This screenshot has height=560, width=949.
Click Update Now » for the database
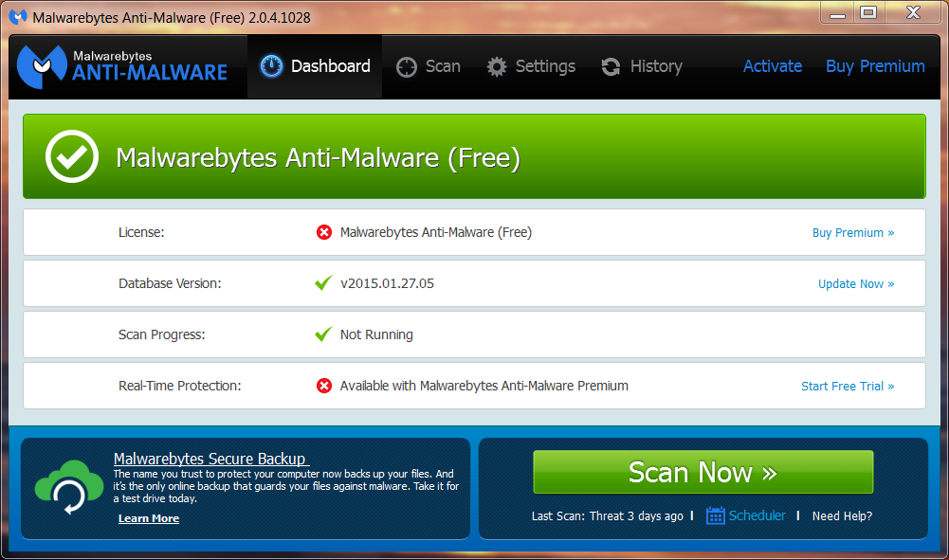pos(856,283)
